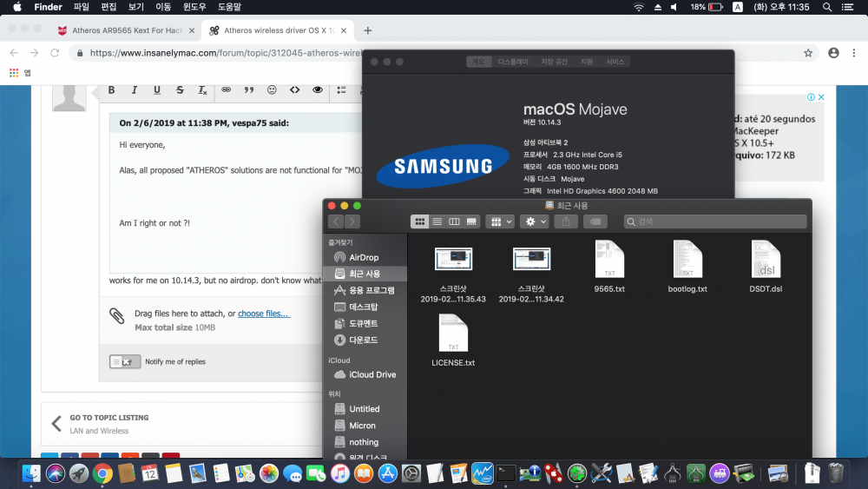Open the 도움말 menu in the menu bar
Image resolution: width=868 pixels, height=489 pixels.
click(229, 7)
